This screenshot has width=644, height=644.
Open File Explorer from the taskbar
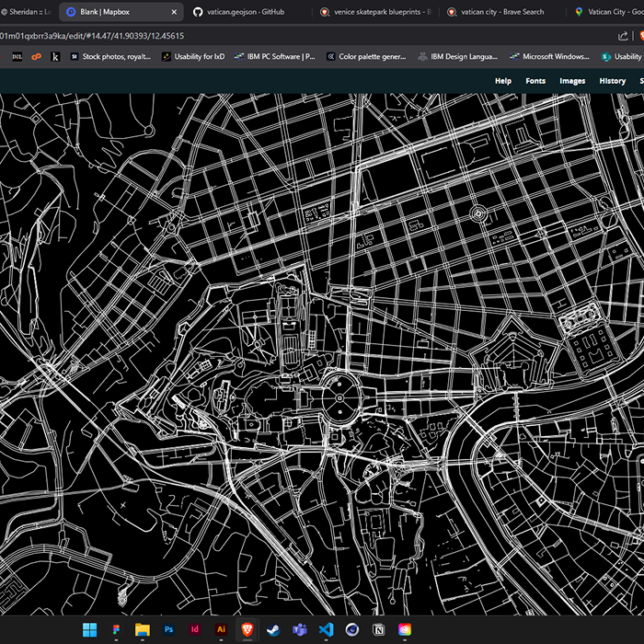143,630
